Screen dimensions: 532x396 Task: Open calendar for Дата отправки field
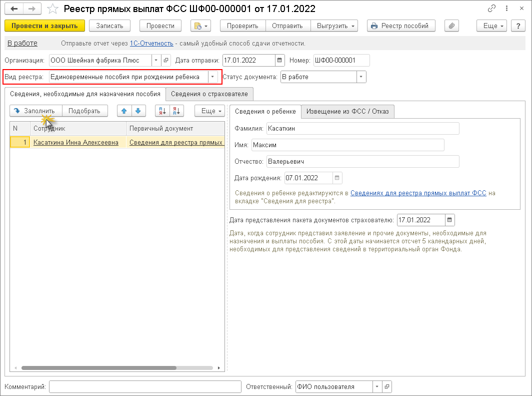click(x=280, y=61)
